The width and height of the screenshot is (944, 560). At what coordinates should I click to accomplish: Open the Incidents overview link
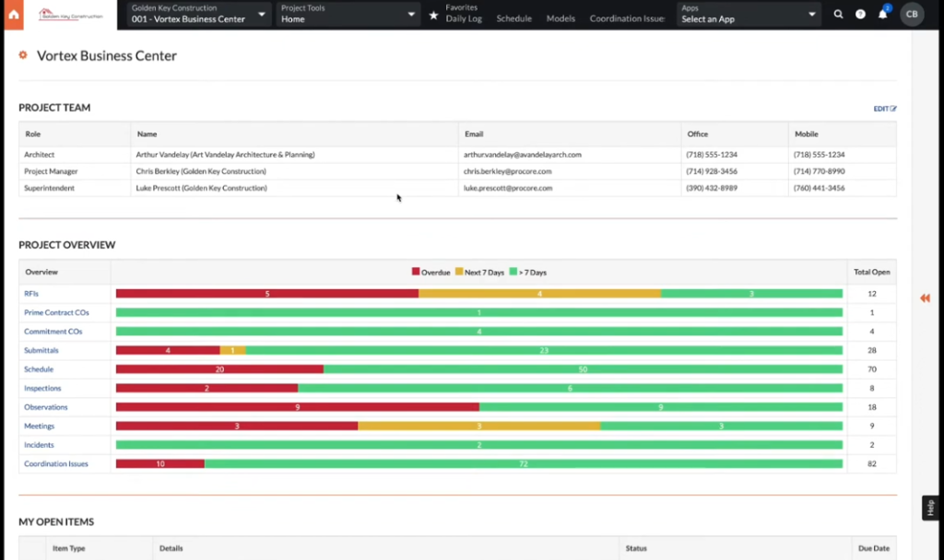pyautogui.click(x=39, y=445)
